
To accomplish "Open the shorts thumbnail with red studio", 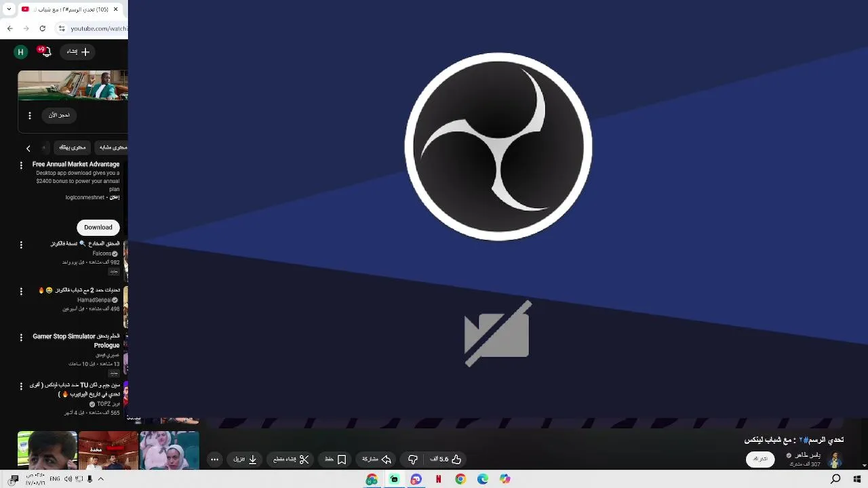I will coord(108,450).
